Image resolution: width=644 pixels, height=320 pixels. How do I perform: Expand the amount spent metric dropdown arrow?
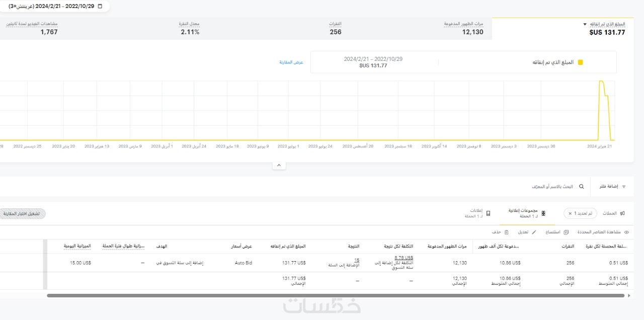tap(585, 24)
